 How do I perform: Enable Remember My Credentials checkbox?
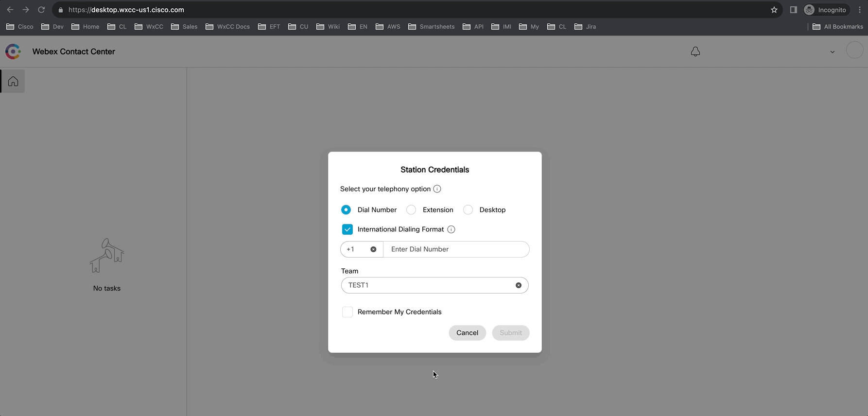coord(347,312)
